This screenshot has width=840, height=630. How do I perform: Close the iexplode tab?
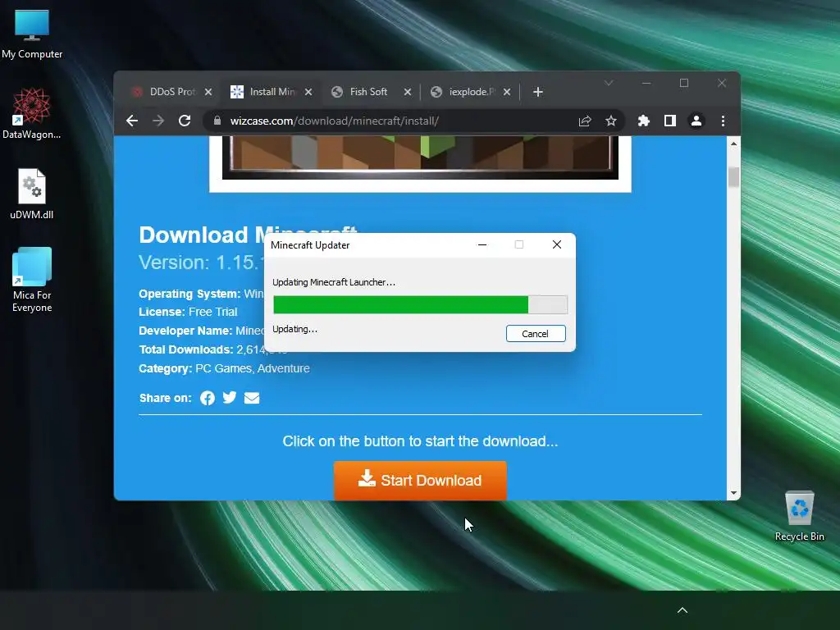(507, 92)
